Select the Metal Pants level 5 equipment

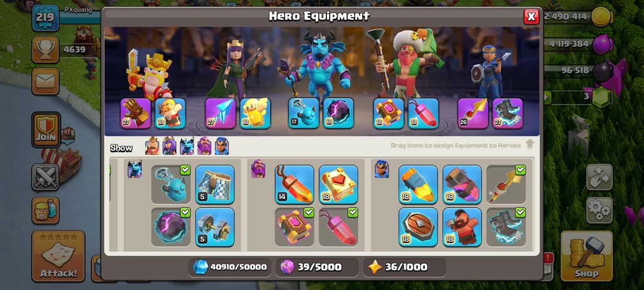pos(214,184)
